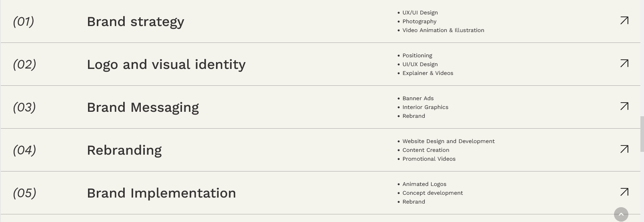Click the (01) service number
The height and width of the screenshot is (222, 644).
point(24,22)
